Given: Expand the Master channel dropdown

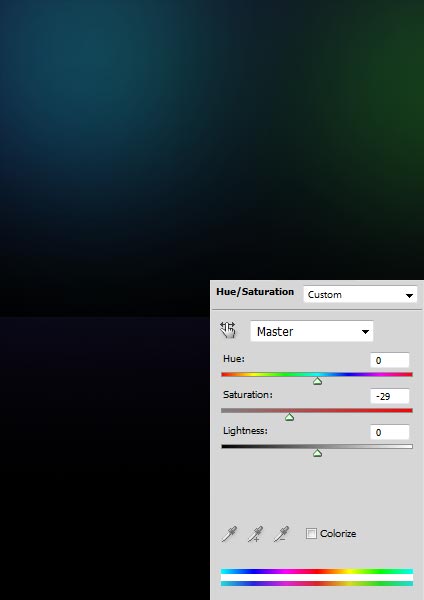Looking at the screenshot, I should [311, 331].
